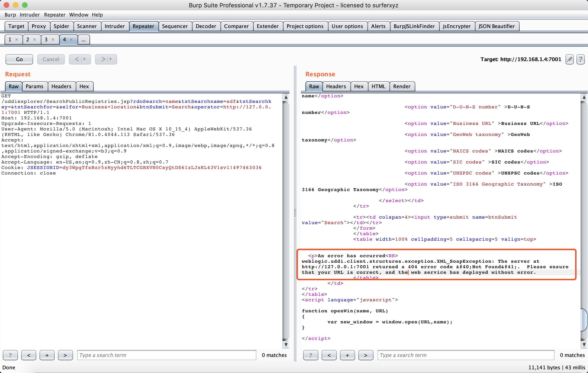Open the help icon beside Target
Viewport: 588px width, 373px height.
point(580,59)
